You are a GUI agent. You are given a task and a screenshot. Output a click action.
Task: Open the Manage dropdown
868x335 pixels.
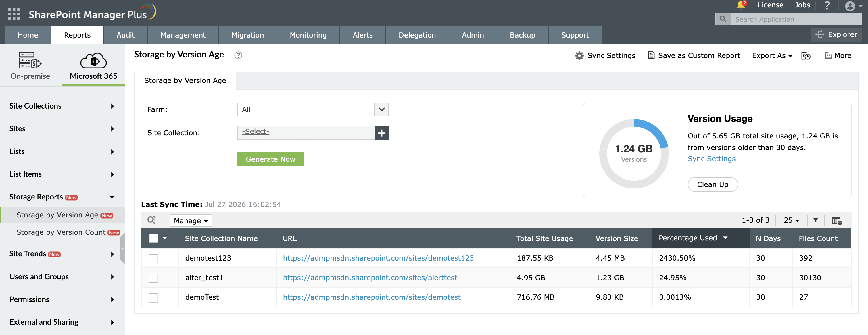click(191, 221)
